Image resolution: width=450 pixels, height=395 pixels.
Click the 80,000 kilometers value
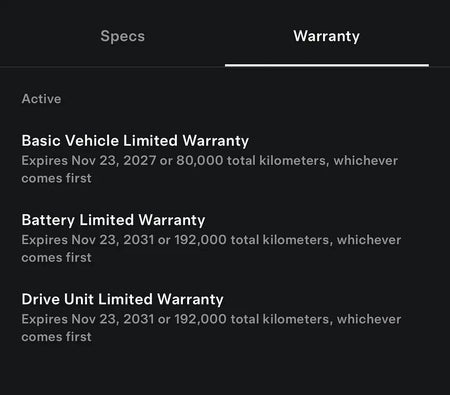200,161
